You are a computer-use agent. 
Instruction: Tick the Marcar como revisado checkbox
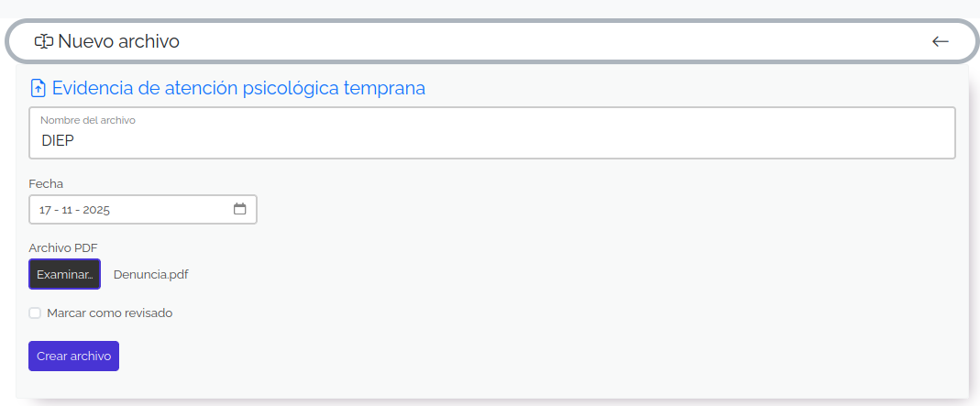35,313
